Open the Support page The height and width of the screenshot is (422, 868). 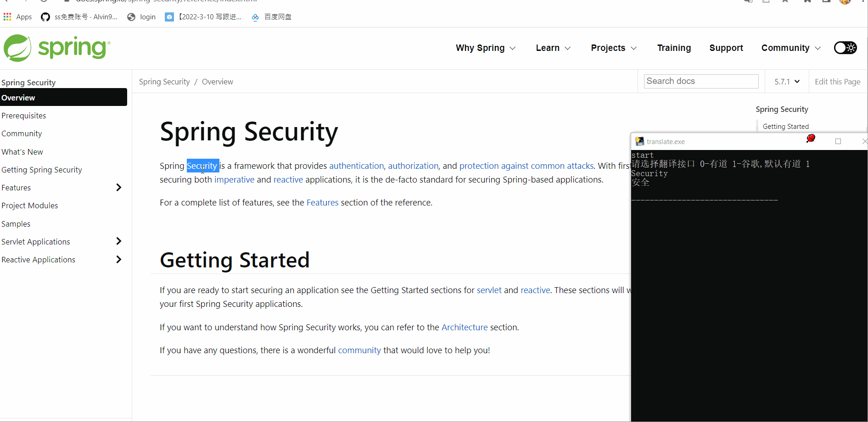(726, 48)
